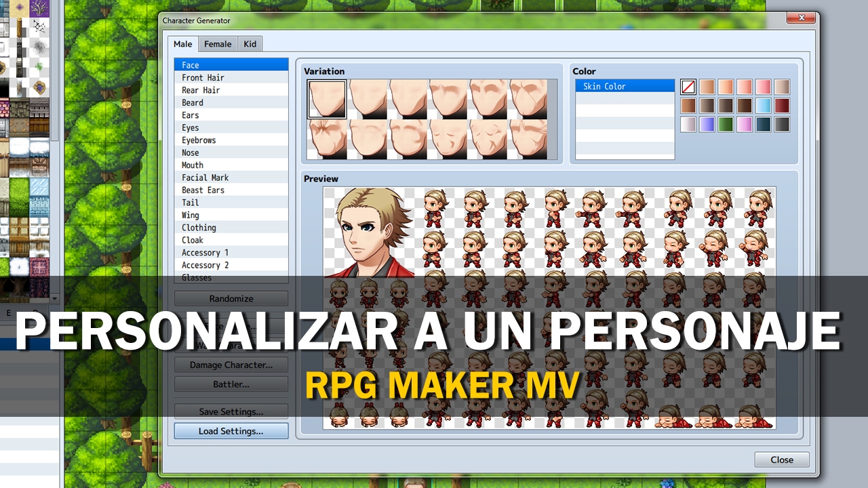
Task: Select the purple-blue skin swatch
Action: pos(707,125)
